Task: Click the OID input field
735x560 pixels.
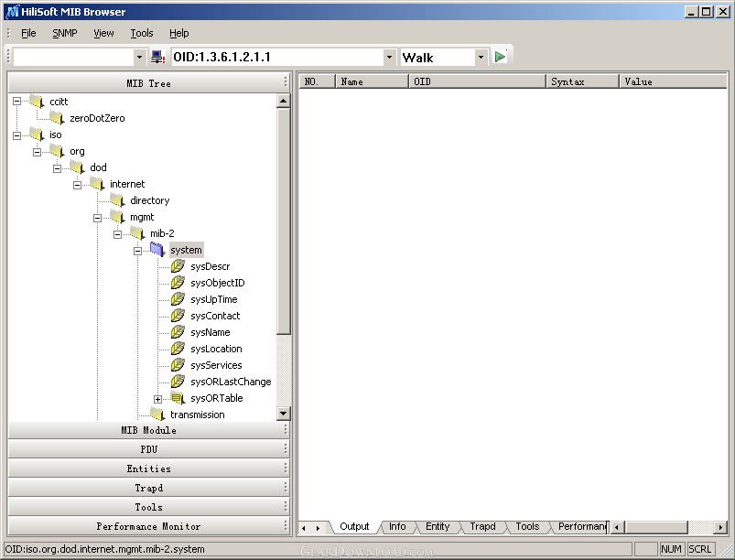Action: tap(277, 57)
